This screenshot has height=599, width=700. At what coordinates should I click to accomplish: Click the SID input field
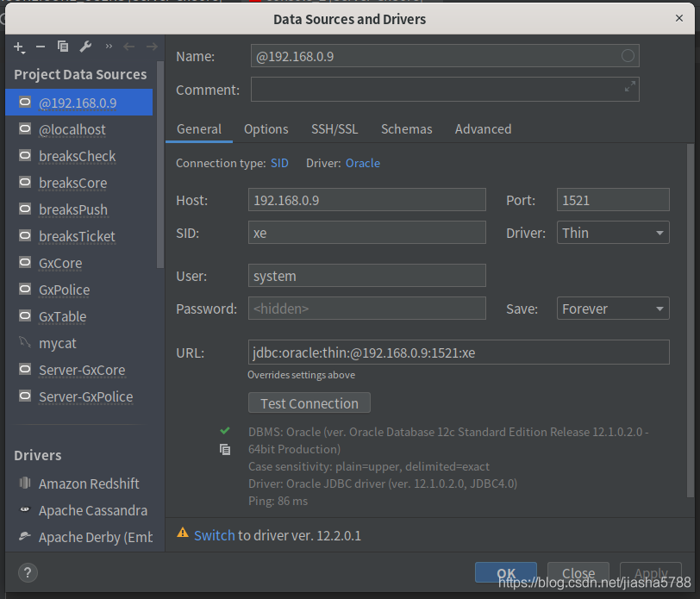[x=367, y=233]
